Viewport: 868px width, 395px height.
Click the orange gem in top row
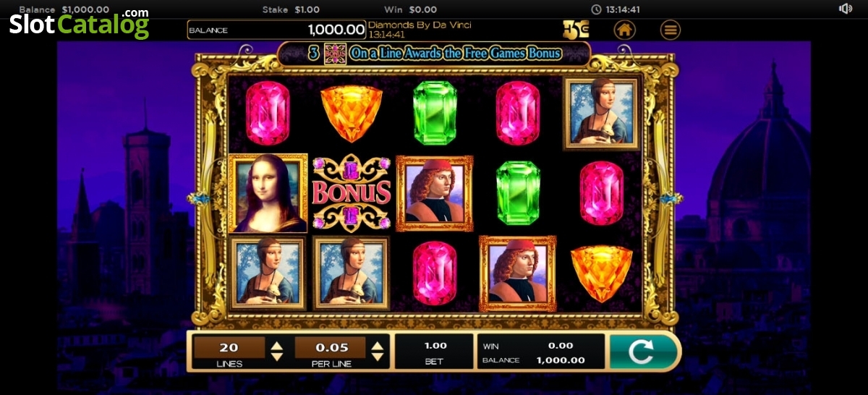[351, 114]
